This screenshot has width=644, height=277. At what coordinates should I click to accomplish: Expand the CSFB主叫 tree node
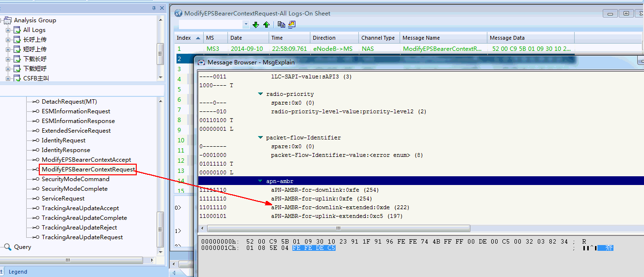(x=8, y=78)
